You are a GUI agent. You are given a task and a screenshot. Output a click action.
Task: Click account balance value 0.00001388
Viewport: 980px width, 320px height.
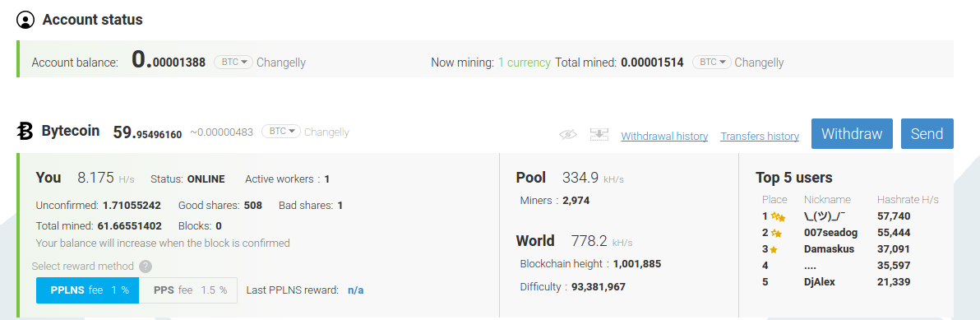[169, 60]
